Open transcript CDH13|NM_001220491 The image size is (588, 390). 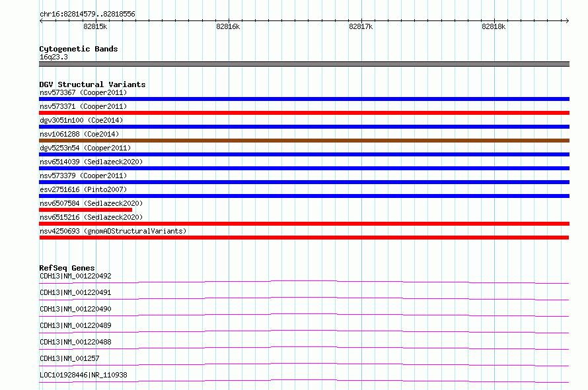(x=75, y=292)
